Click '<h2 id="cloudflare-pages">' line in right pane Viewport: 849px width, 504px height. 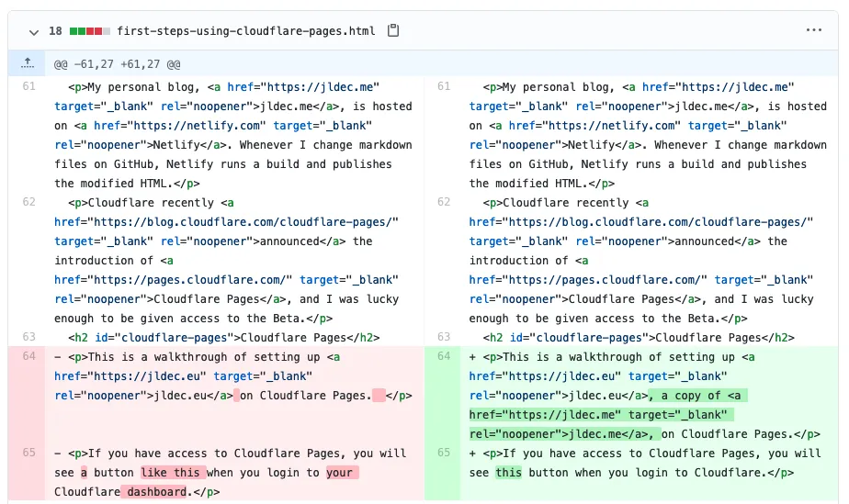(639, 338)
